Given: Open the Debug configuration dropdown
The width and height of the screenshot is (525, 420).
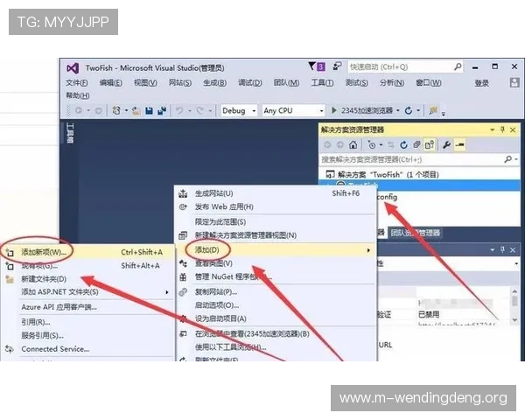Looking at the screenshot, I should (x=239, y=110).
